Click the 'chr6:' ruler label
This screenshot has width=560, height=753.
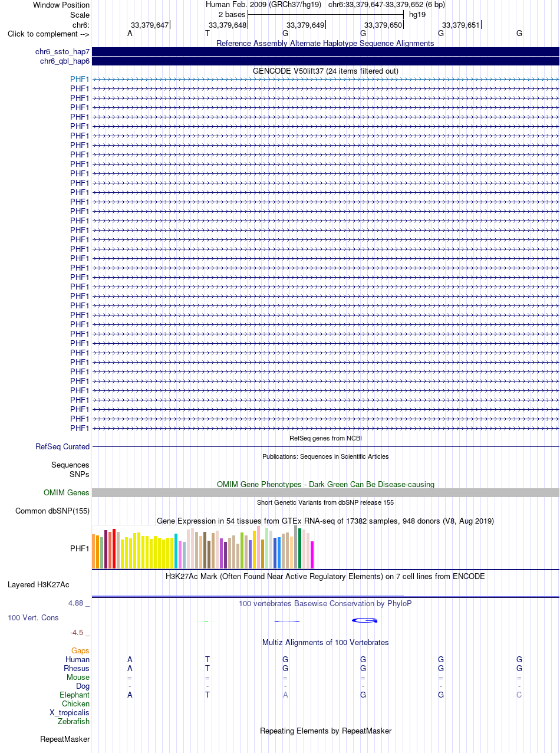click(x=81, y=25)
